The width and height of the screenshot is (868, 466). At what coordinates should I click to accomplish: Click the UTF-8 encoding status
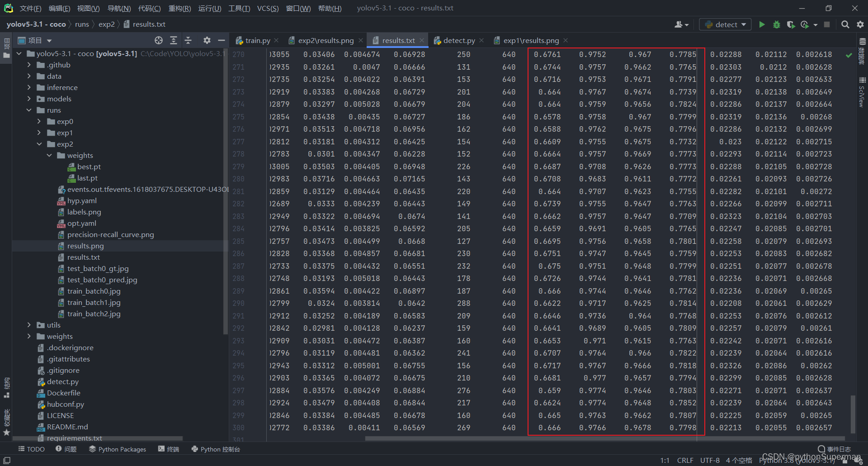710,460
